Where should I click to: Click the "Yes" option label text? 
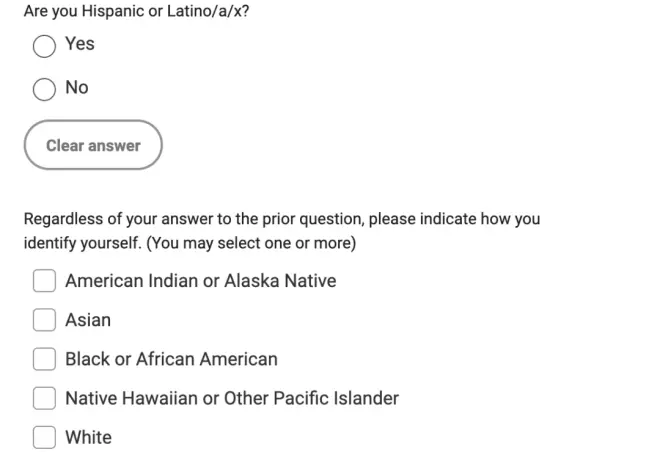pos(80,44)
